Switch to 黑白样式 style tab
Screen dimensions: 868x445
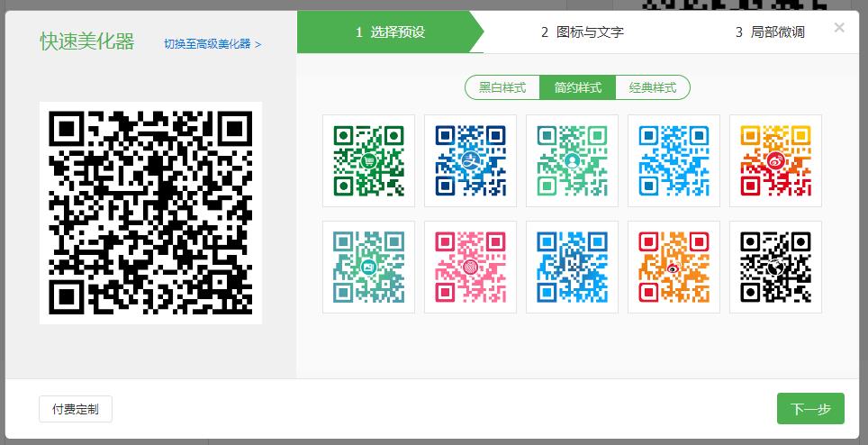502,87
